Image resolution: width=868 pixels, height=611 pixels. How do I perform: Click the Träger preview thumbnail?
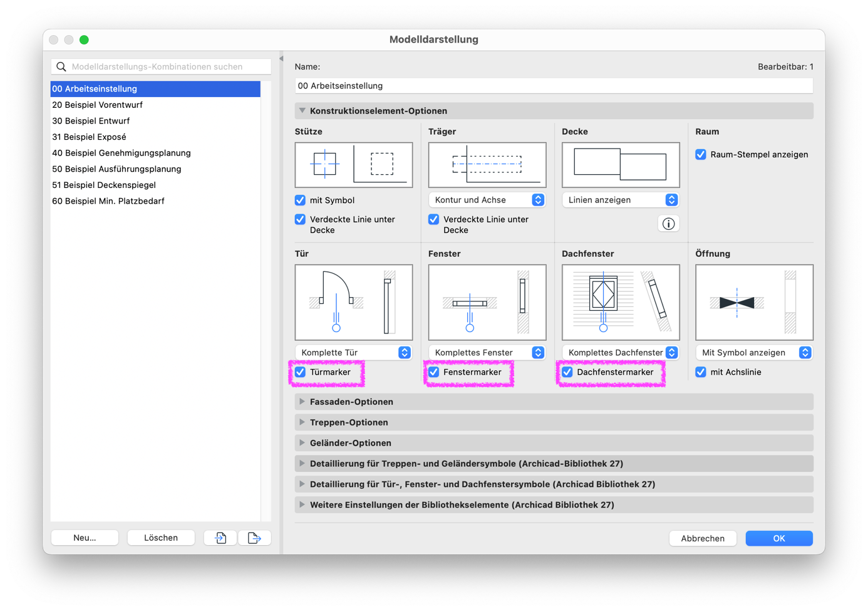click(x=487, y=165)
